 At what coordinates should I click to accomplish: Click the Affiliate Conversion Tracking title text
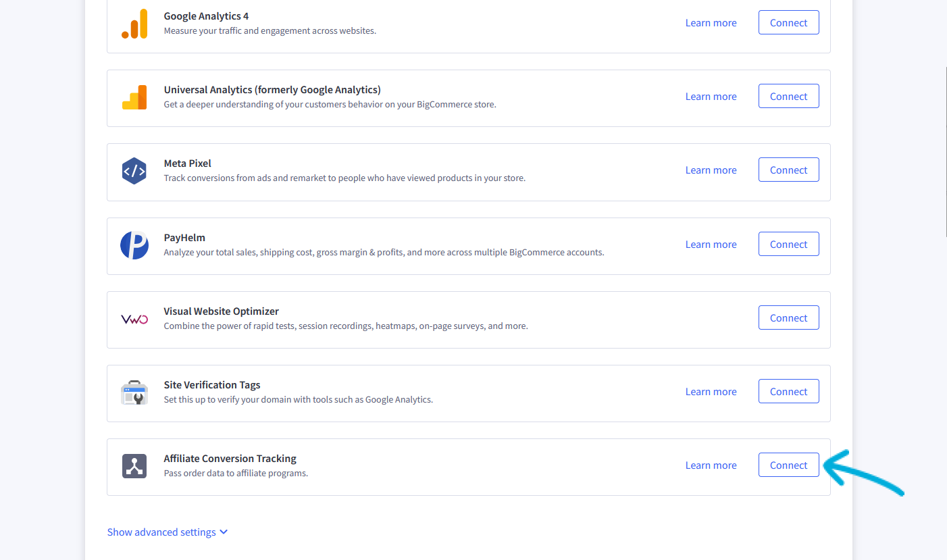(230, 458)
